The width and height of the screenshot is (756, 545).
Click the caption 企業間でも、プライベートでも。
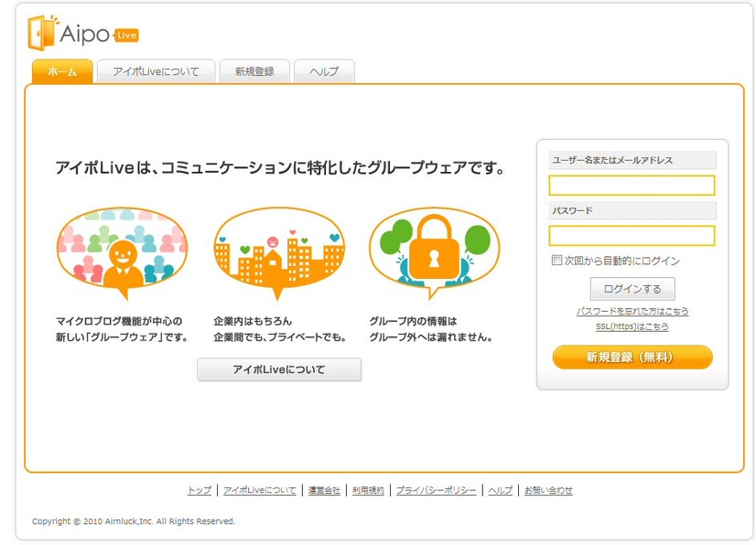pyautogui.click(x=280, y=337)
